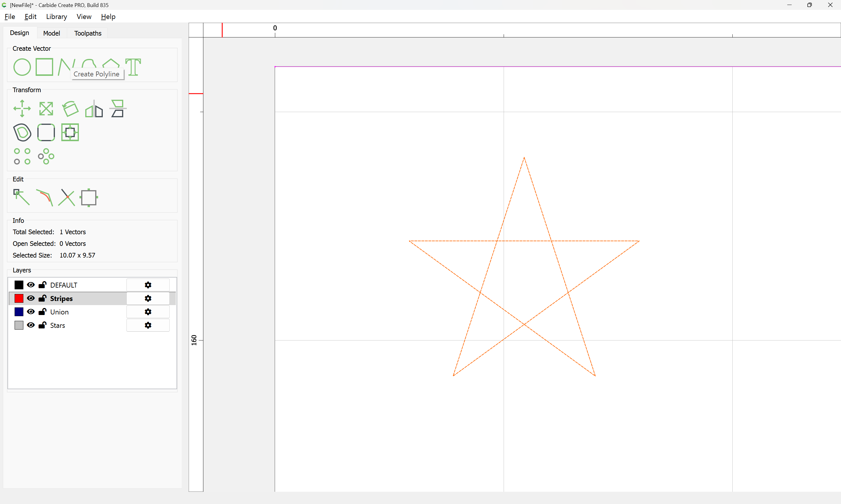Open settings gear for Union layer

148,311
